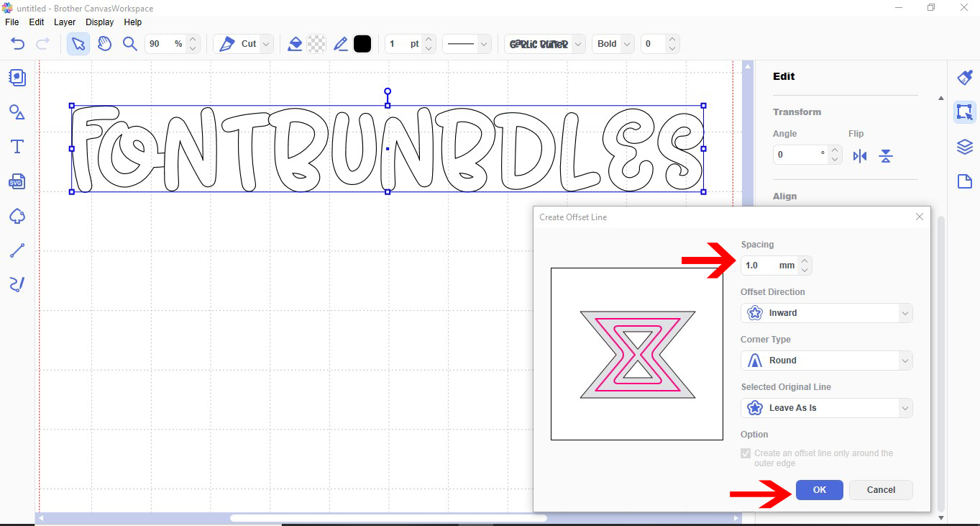Open the Image Tracing cloud icon

click(x=17, y=216)
